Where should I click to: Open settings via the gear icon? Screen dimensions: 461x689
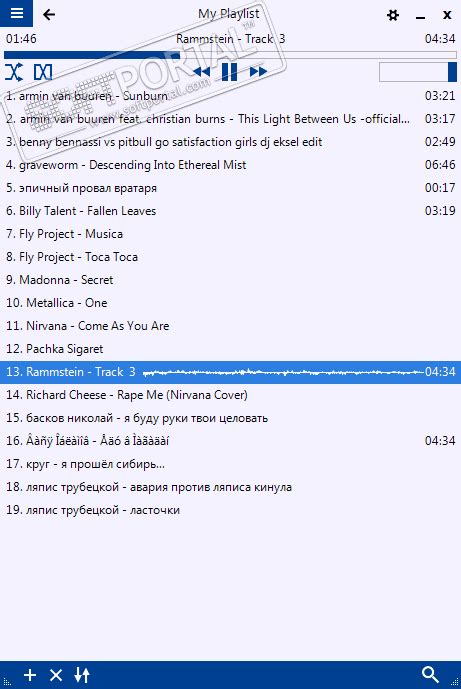pyautogui.click(x=392, y=15)
